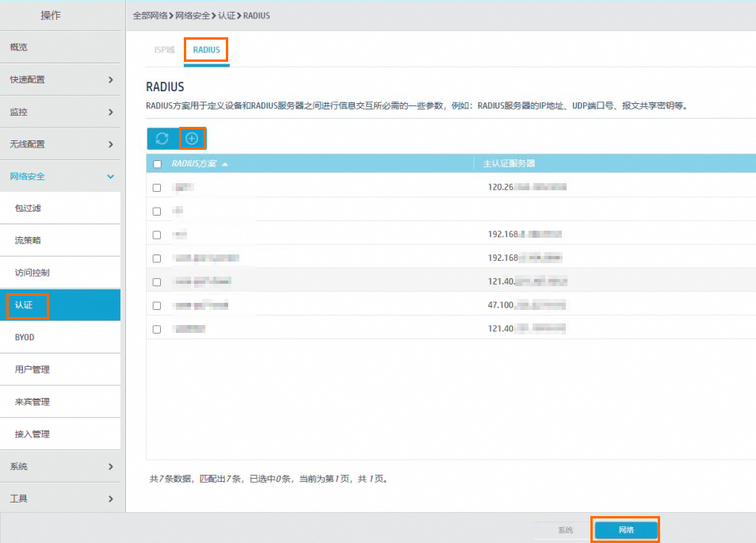Switch to the ISP域 tab
The width and height of the screenshot is (756, 543).
(x=163, y=49)
